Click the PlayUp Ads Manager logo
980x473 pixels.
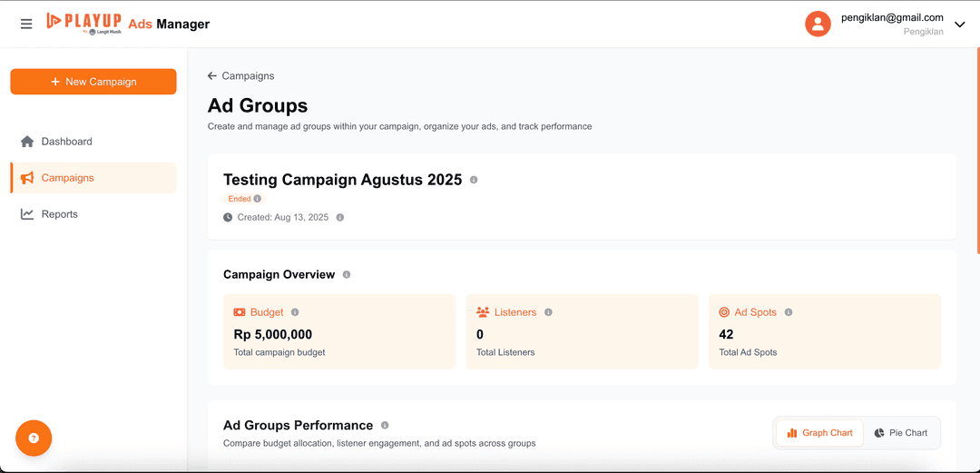click(128, 24)
